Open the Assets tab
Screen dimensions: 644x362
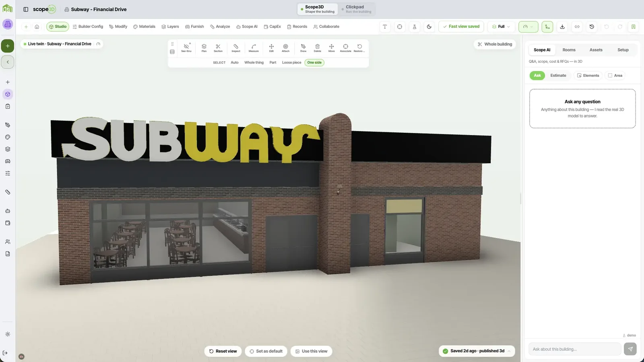pyautogui.click(x=596, y=50)
